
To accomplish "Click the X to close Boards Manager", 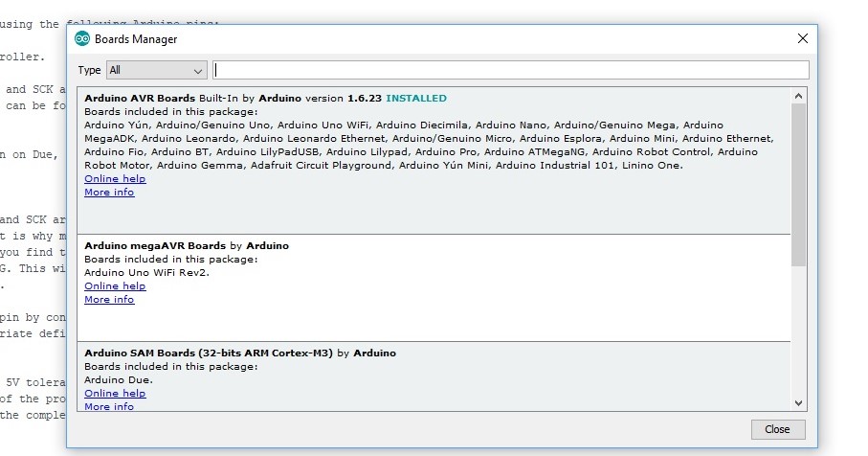I will tap(803, 38).
